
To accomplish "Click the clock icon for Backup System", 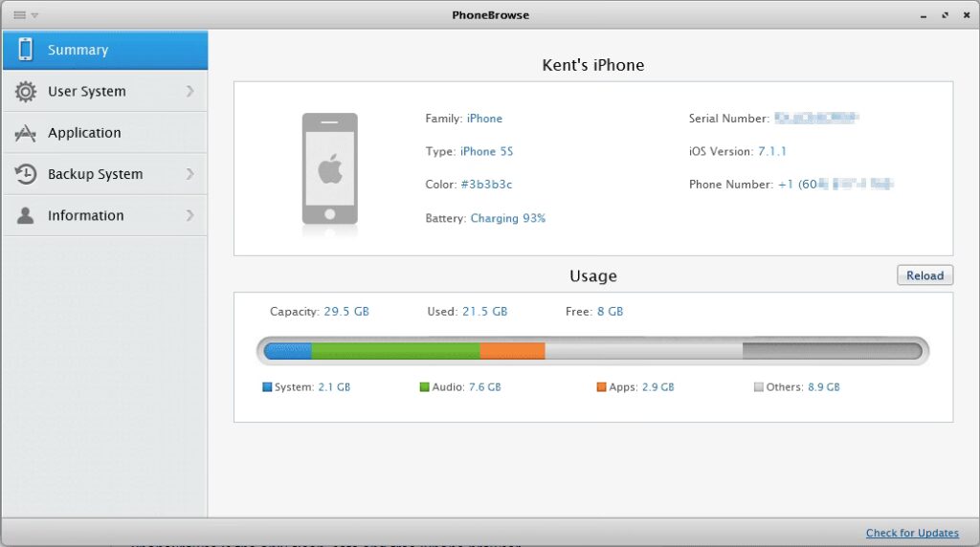I will (x=26, y=174).
